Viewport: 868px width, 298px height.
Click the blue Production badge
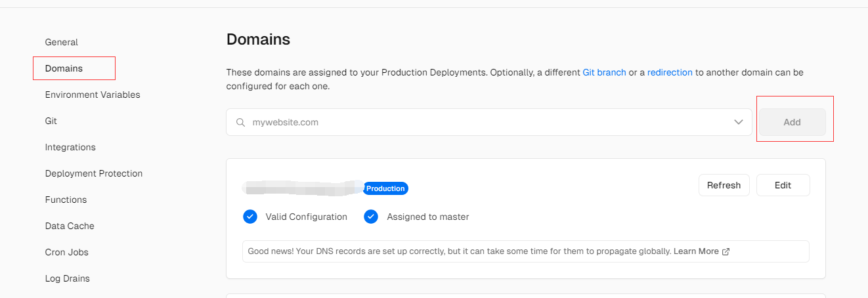(x=385, y=188)
